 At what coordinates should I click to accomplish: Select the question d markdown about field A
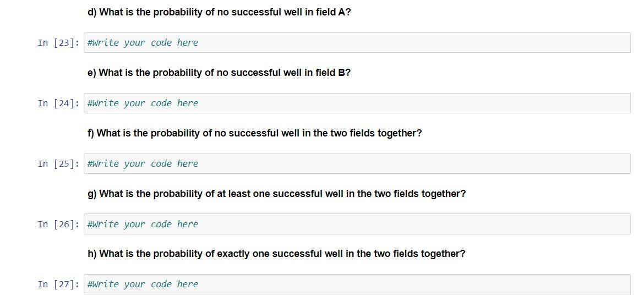tap(219, 12)
